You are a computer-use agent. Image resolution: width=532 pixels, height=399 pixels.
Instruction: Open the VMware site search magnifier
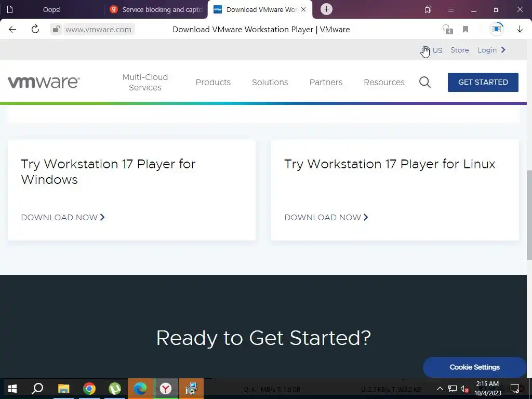[x=425, y=82]
